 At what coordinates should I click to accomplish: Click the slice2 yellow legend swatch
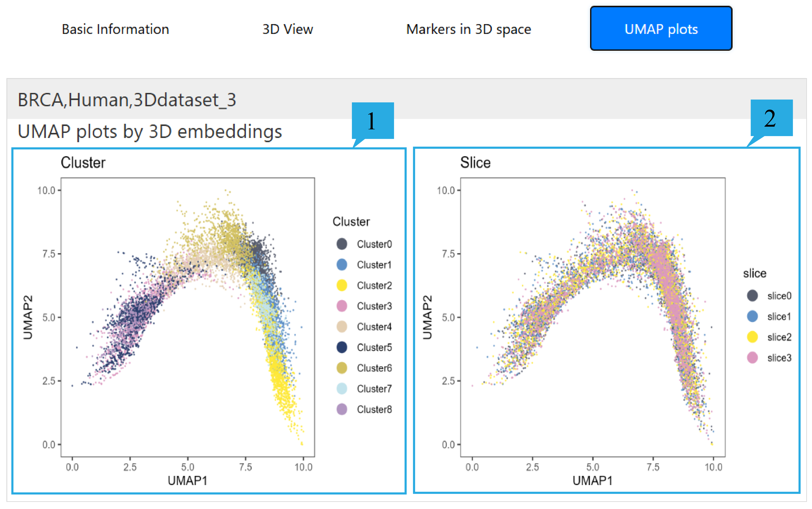coord(752,337)
